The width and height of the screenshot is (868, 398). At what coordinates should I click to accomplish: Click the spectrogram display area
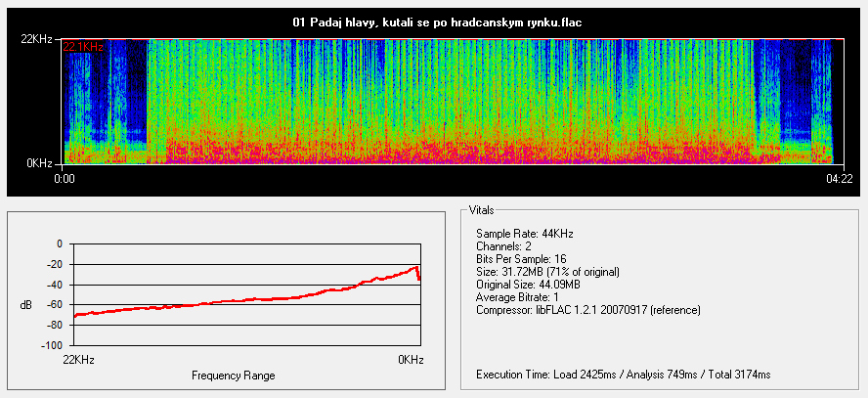[x=450, y=103]
